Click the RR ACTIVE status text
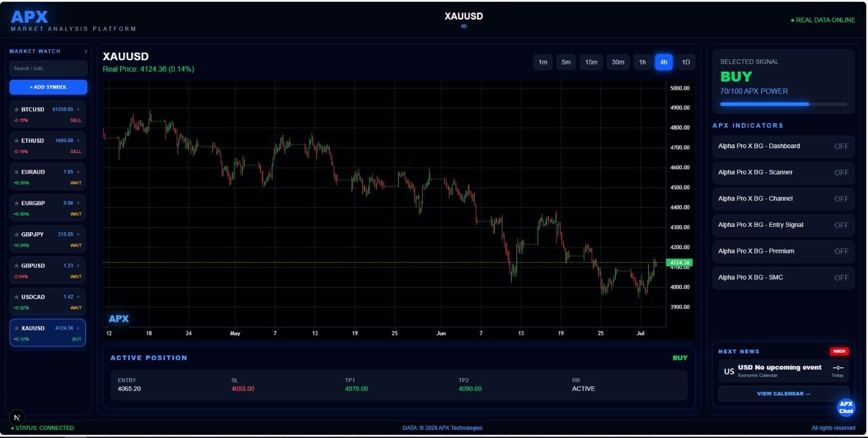Image resolution: width=868 pixels, height=438 pixels. (583, 389)
